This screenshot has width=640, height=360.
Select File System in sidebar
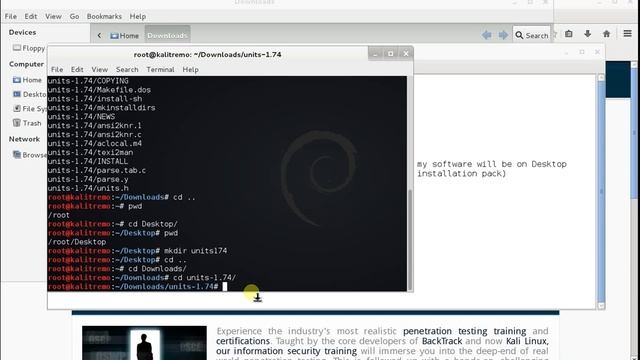point(30,109)
